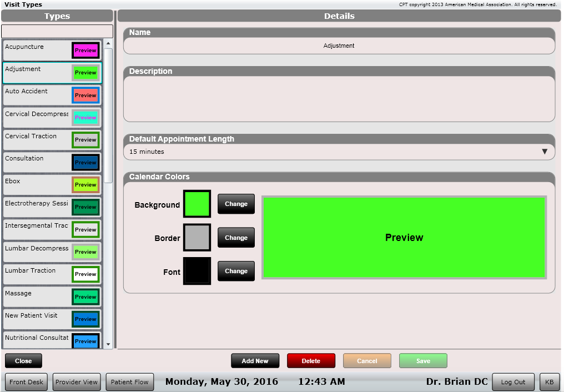
Task: Open the Patient Flow view
Action: [x=129, y=382]
